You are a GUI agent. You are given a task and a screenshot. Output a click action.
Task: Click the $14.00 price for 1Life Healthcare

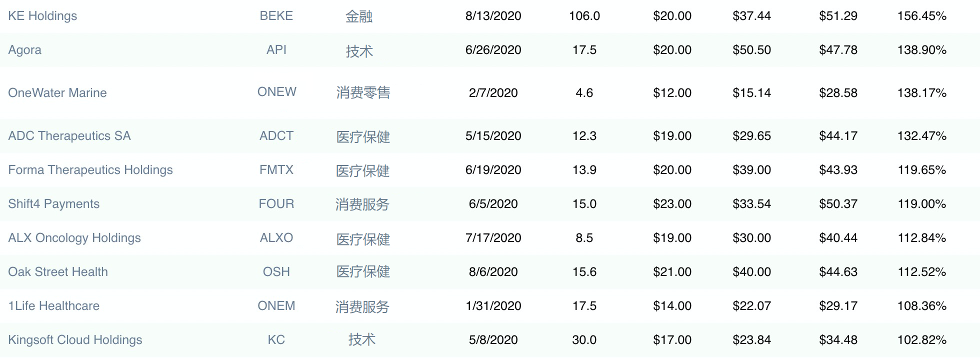tap(672, 306)
